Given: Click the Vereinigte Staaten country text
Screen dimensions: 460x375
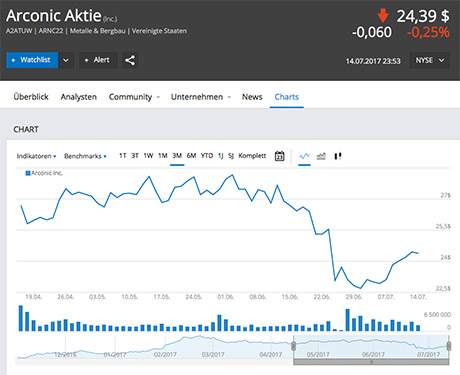Looking at the screenshot, I should [x=159, y=31].
